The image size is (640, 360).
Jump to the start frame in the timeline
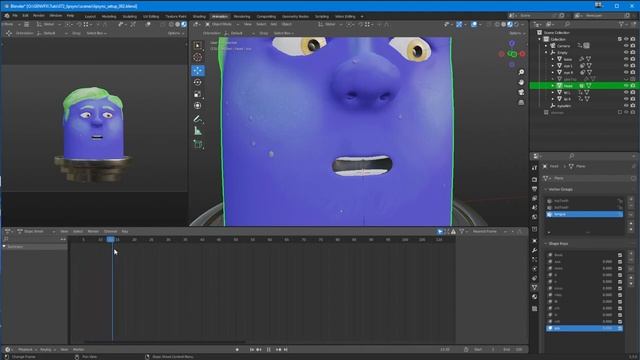[x=252, y=350]
